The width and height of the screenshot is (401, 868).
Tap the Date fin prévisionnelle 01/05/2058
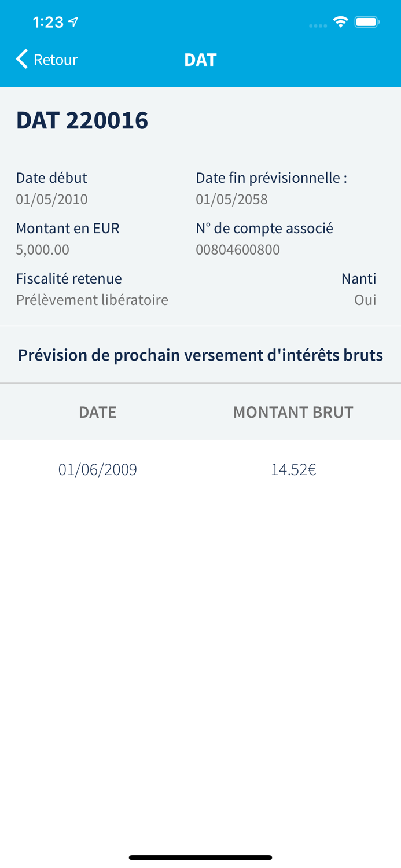click(232, 198)
